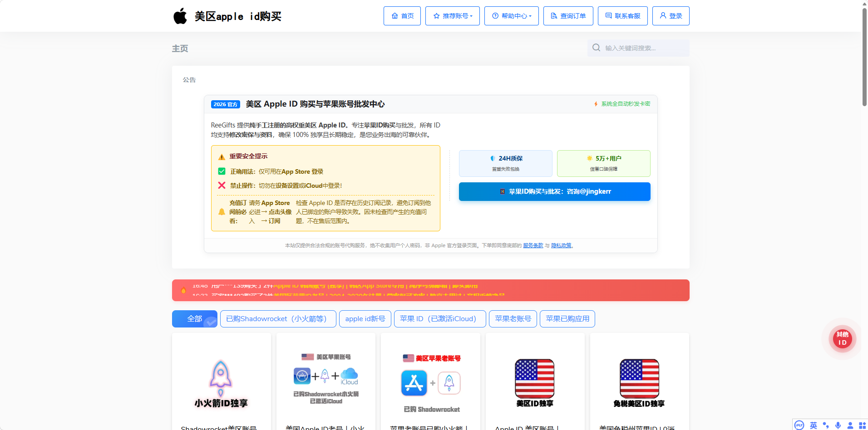Open the 美区ID独享 flag thumbnail
This screenshot has width=868, height=430.
(535, 383)
